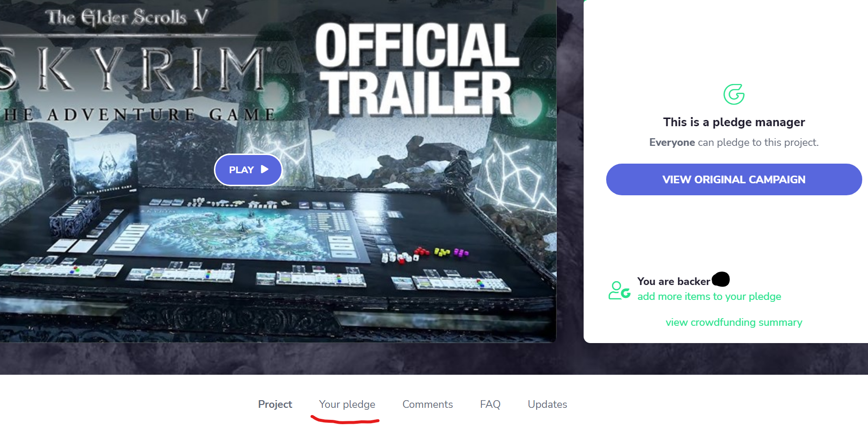868x428 pixels.
Task: Click add more items to your pledge
Action: coord(709,297)
